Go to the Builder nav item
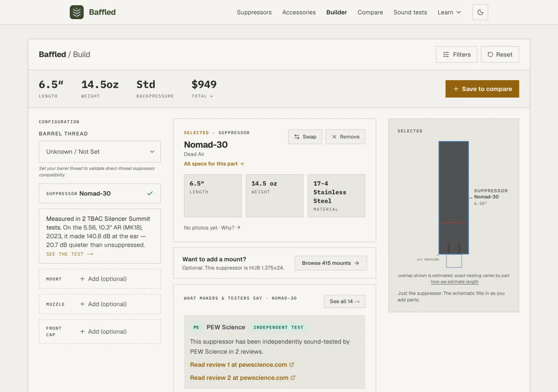This screenshot has height=392, width=558. 337,12
